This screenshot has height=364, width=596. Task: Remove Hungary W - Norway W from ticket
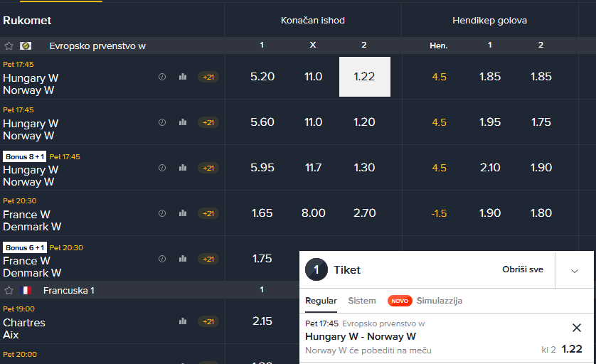coord(577,328)
